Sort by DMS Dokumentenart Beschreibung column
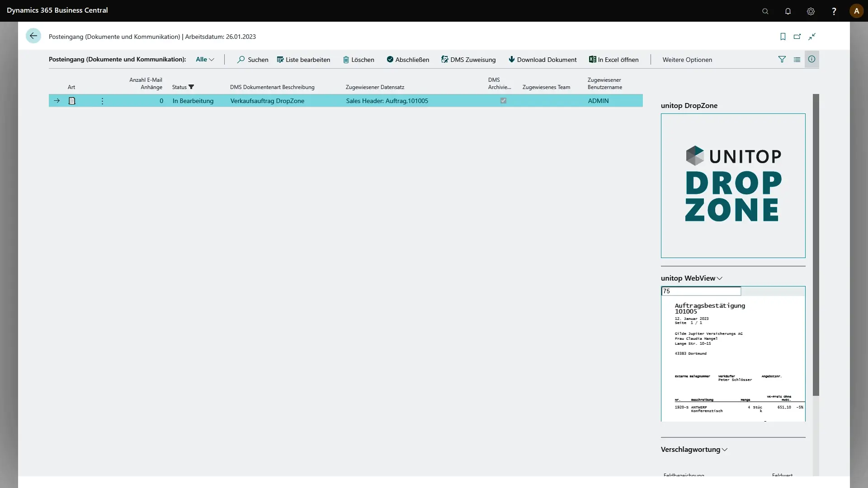 pyautogui.click(x=272, y=87)
